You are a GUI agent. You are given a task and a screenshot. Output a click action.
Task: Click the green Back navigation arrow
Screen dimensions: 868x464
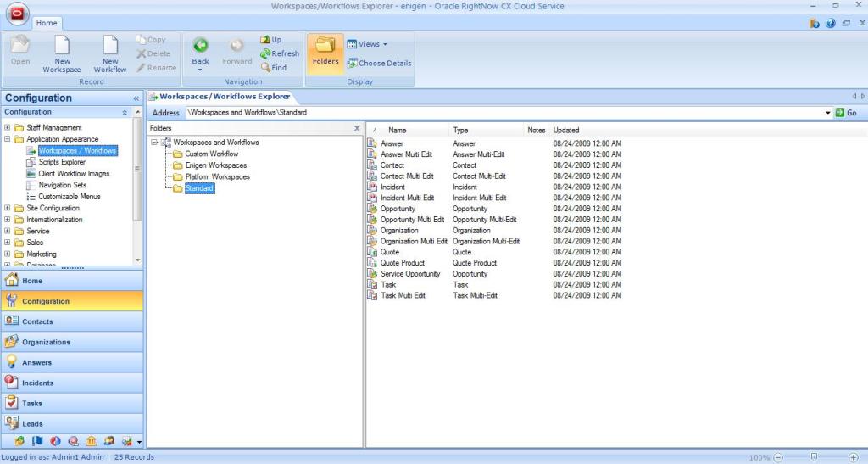point(201,47)
